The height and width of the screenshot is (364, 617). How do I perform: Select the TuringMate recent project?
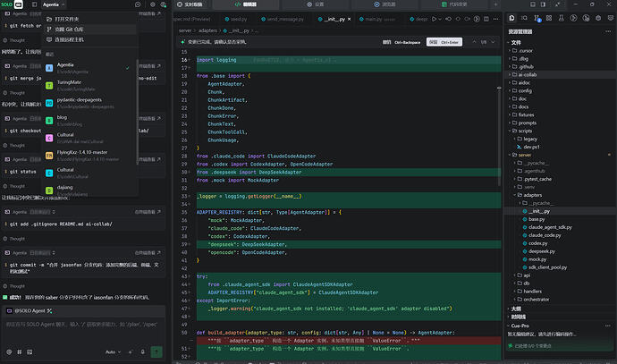click(x=89, y=85)
